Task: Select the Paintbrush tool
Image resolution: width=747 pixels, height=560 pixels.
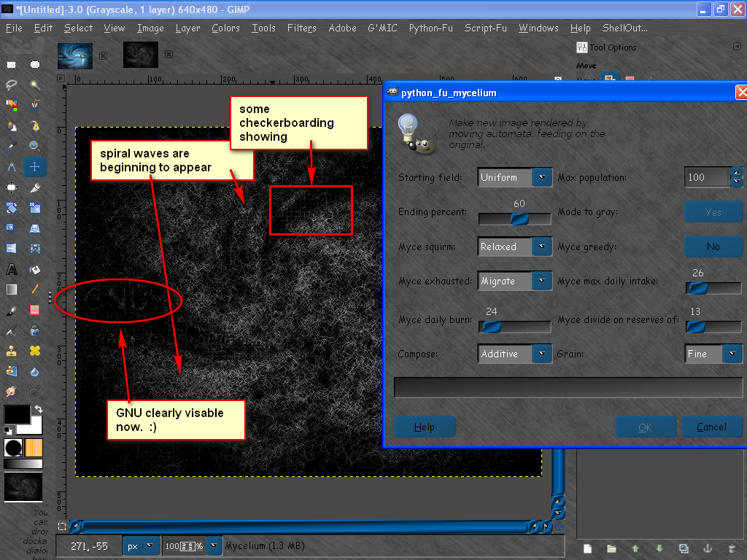Action: [12, 310]
